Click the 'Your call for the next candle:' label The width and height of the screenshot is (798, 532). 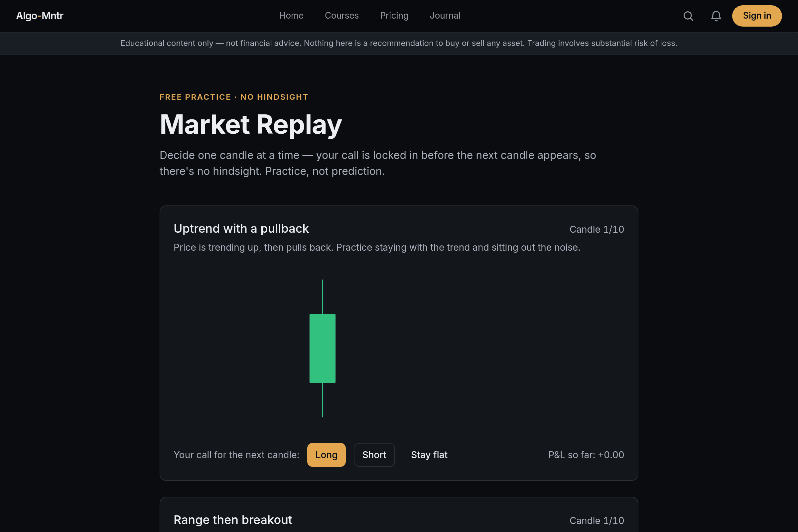coord(236,455)
